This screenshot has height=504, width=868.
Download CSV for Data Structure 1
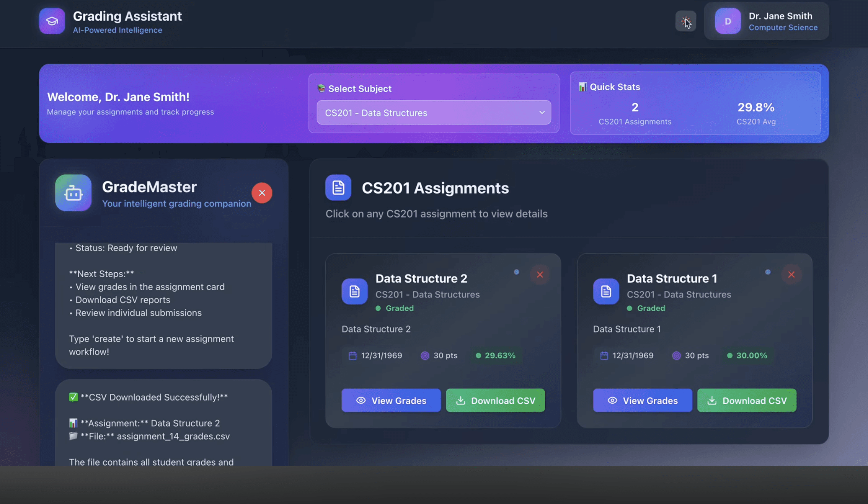click(x=747, y=400)
